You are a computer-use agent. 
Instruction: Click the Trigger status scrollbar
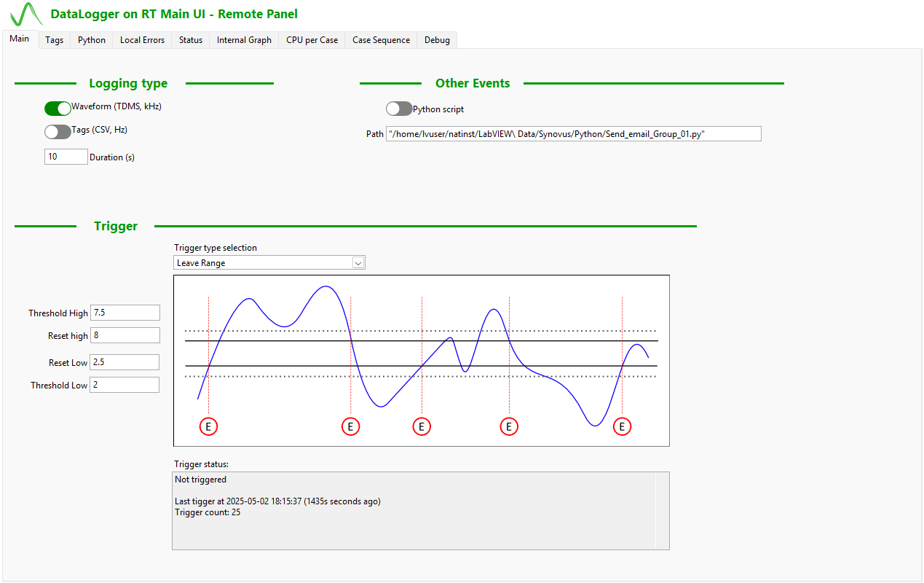[x=662, y=510]
